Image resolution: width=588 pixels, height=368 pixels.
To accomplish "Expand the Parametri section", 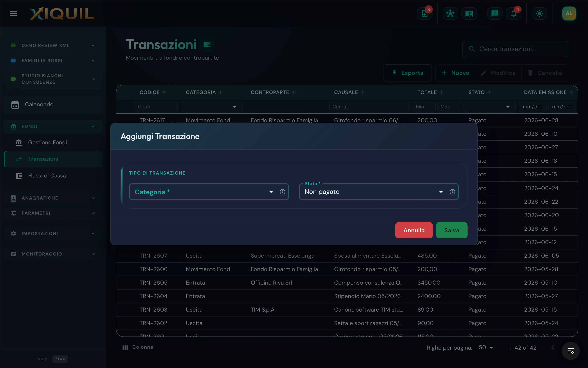I will click(53, 213).
